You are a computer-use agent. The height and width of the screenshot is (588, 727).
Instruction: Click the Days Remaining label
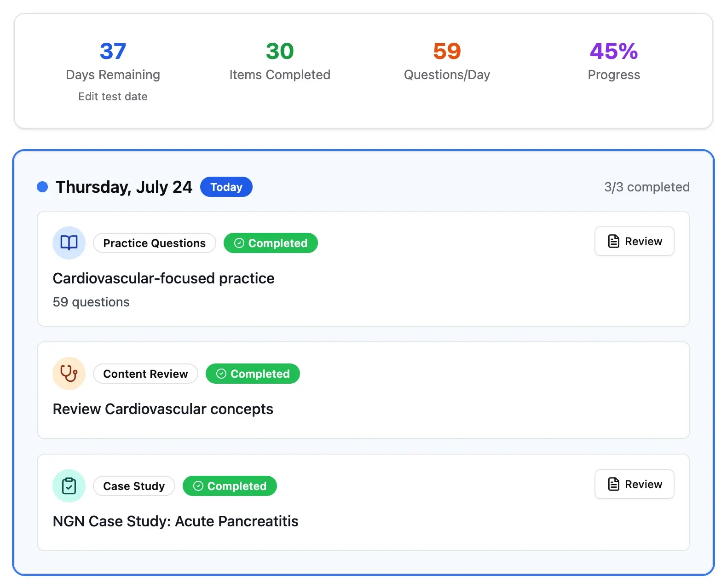pyautogui.click(x=113, y=75)
